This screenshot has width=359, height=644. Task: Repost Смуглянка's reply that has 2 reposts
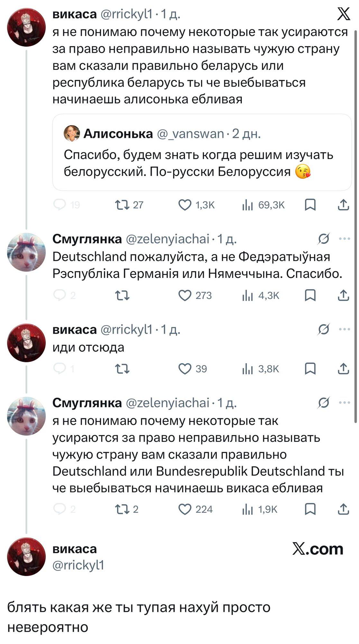122,509
